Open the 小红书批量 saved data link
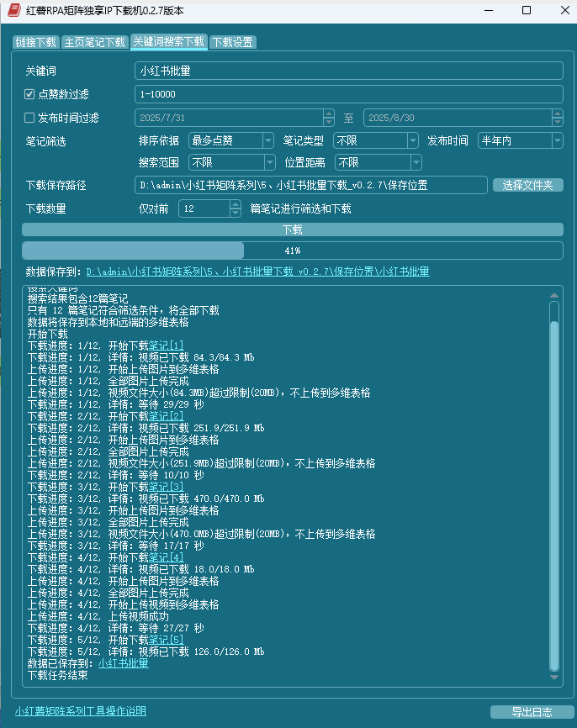 click(x=123, y=663)
